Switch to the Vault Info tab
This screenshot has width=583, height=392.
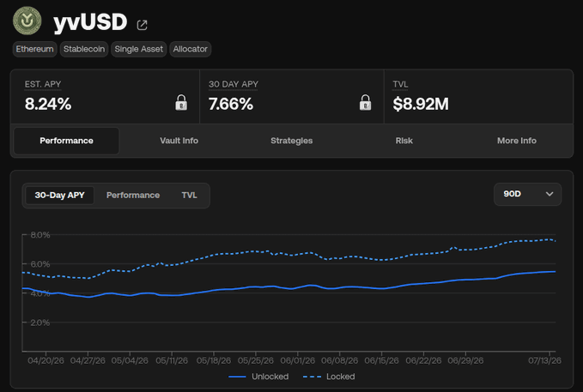pos(179,141)
